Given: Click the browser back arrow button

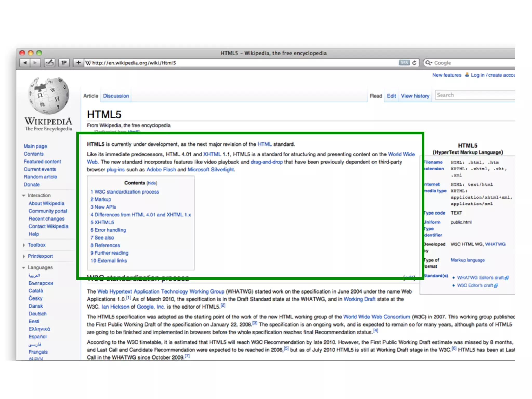Looking at the screenshot, I should coord(25,63).
